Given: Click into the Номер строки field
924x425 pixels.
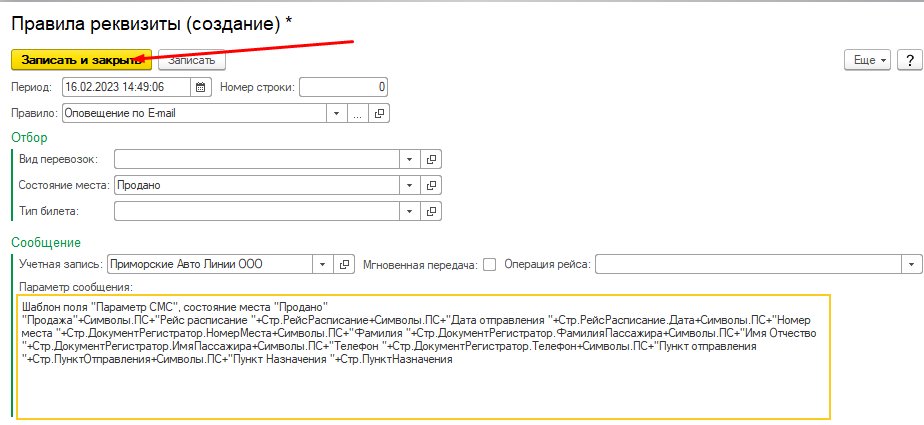Looking at the screenshot, I should (343, 87).
